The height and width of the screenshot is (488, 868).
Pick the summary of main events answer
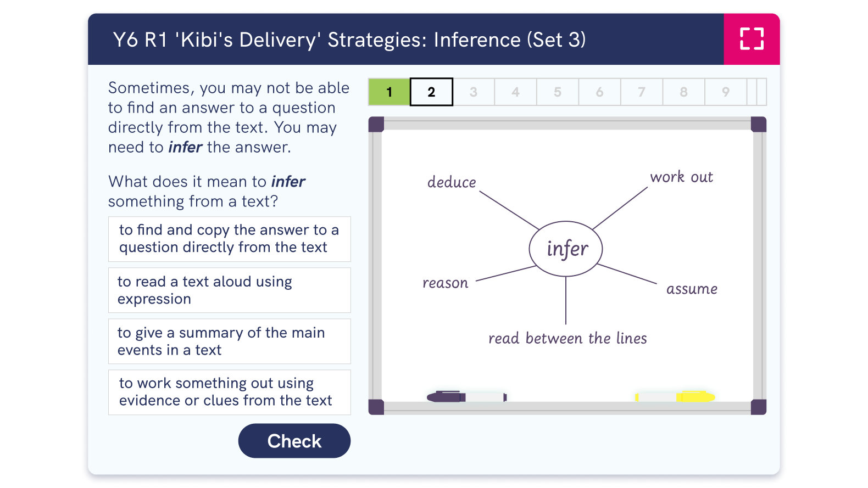coord(229,341)
